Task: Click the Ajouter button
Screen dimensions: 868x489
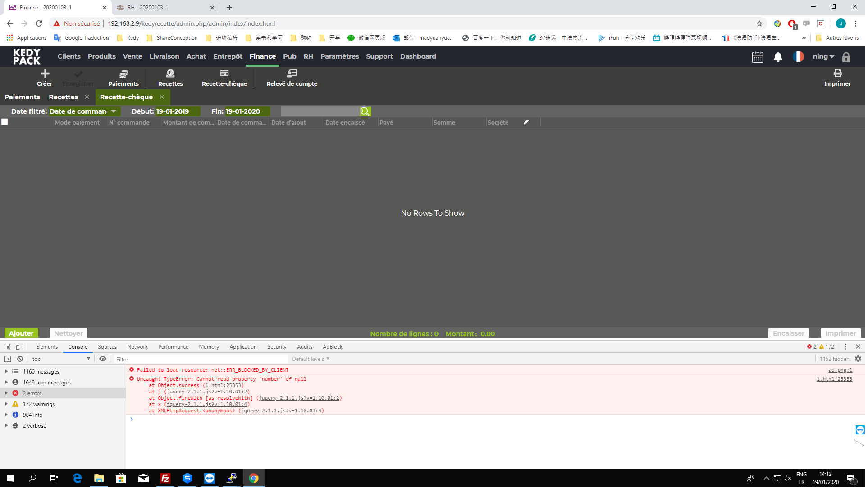Action: pyautogui.click(x=21, y=334)
